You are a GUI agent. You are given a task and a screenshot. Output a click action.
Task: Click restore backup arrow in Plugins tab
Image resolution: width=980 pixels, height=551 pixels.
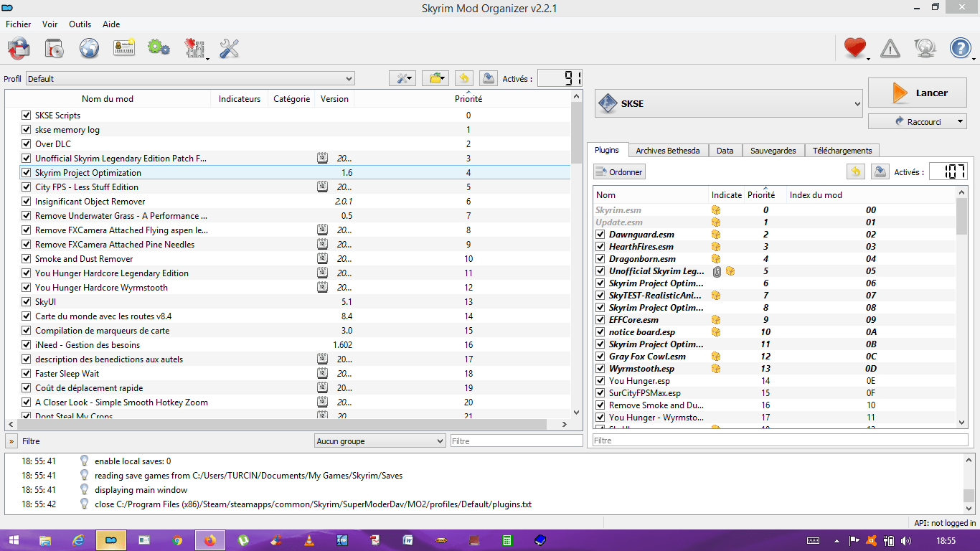pos(856,171)
